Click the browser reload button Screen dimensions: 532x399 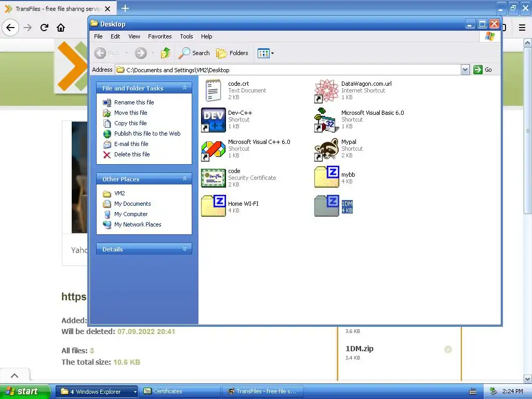coord(44,28)
